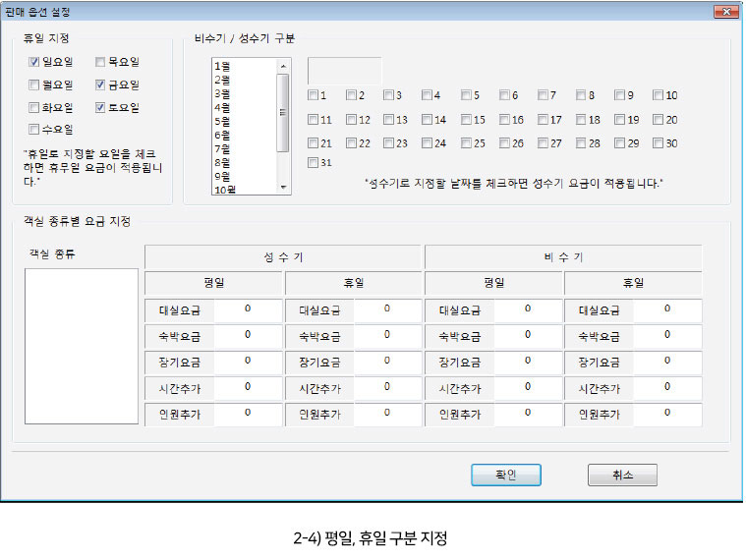Close the 판매 옵션 설정 window
The image size is (746, 560).
click(726, 12)
